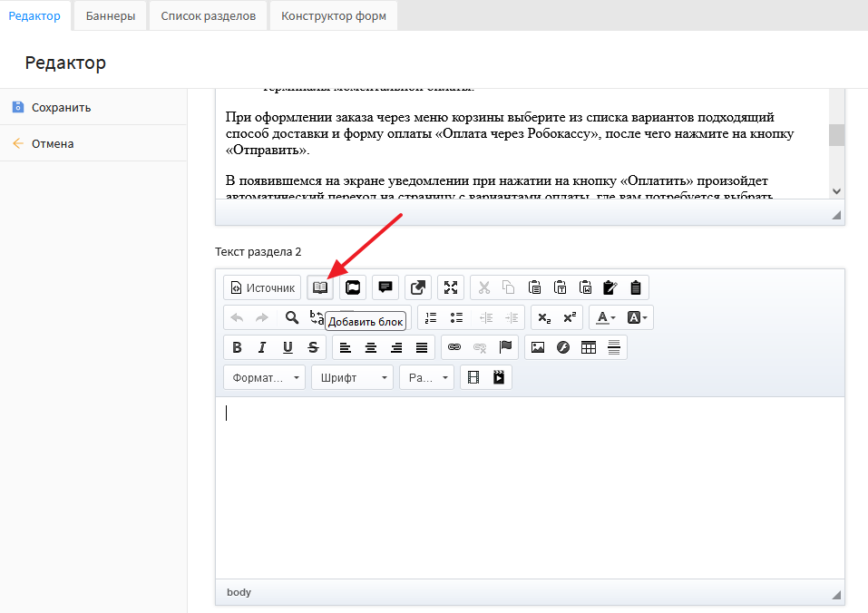868x613 pixels.
Task: Click the Paste from Word icon
Action: (586, 287)
